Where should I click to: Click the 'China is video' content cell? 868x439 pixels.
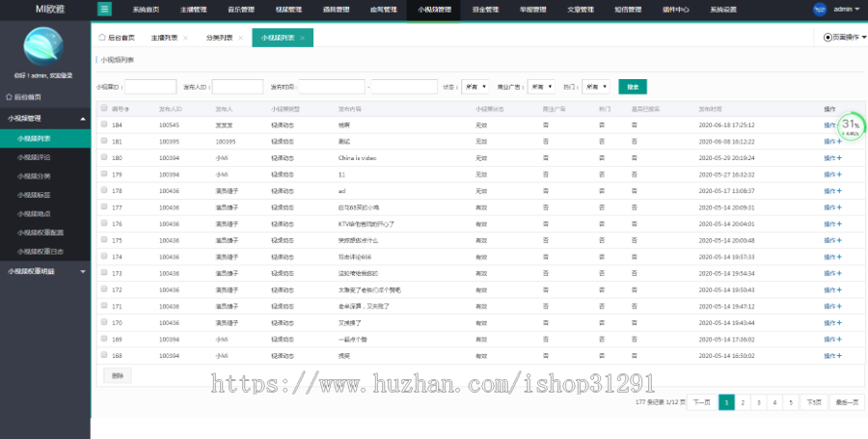pos(357,158)
